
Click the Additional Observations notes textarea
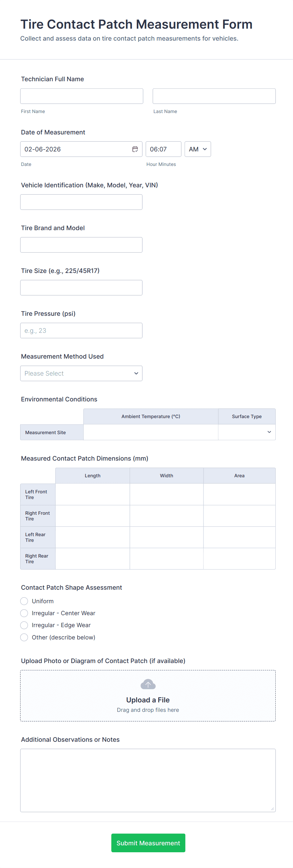[148, 780]
